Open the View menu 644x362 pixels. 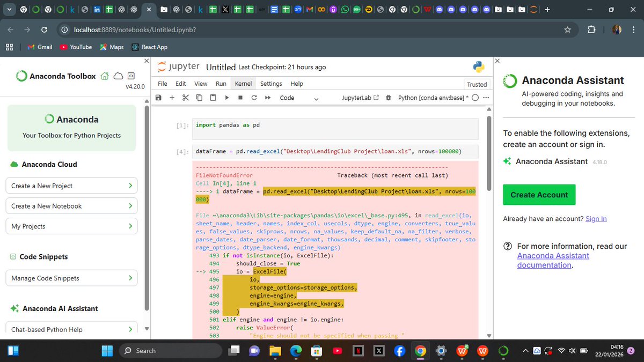pos(201,84)
